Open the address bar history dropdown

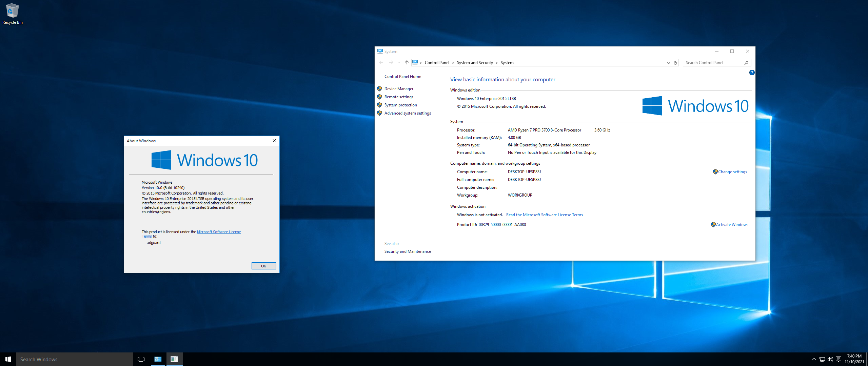tap(668, 63)
